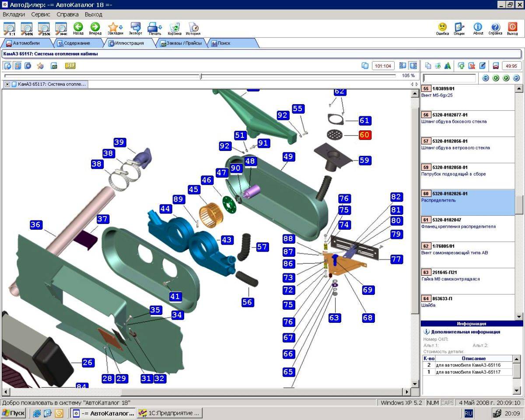Image resolution: width=525 pixels, height=420 pixels.
Task: Click the 49:95 counter box
Action: click(x=511, y=66)
